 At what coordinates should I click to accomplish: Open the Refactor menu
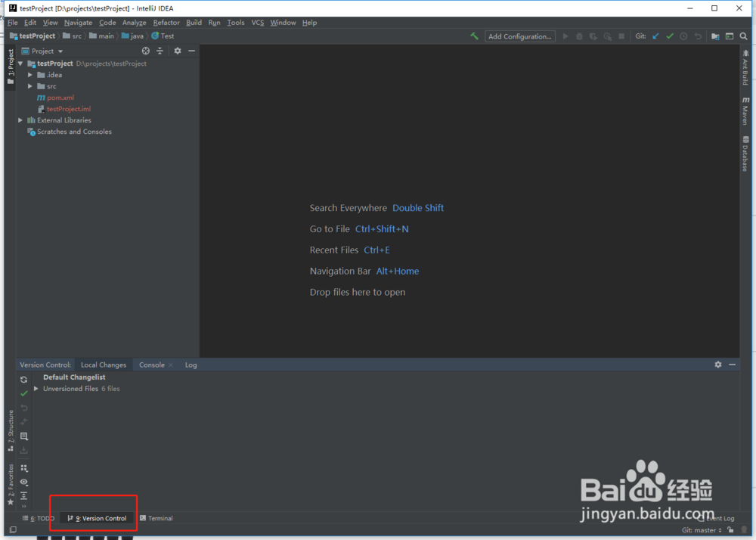click(166, 23)
